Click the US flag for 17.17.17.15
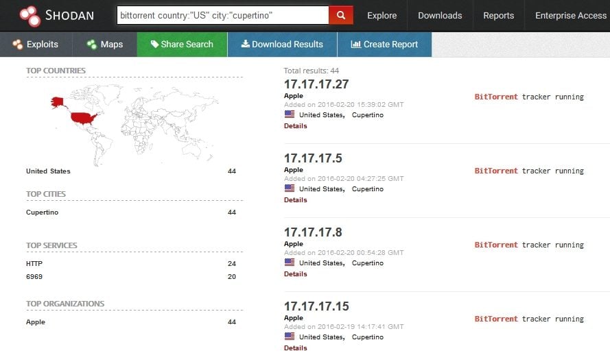Viewport: 610px width, 364px height. tap(290, 336)
